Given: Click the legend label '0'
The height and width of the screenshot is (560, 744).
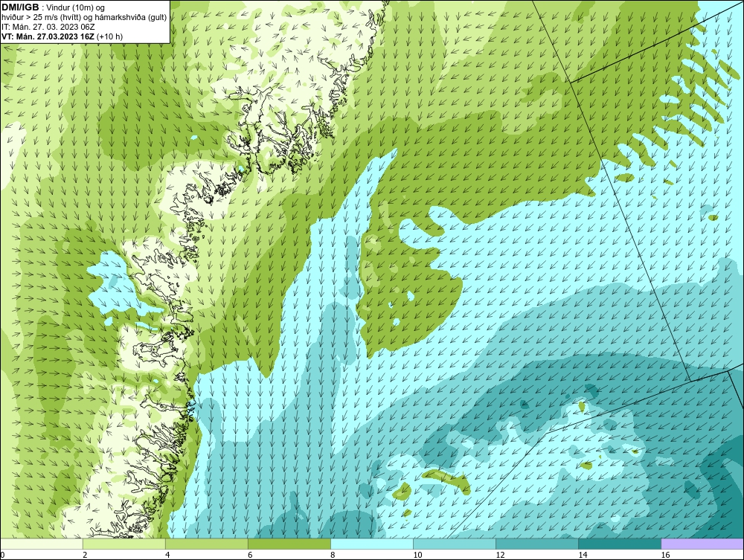Looking at the screenshot, I should [x=2, y=555].
